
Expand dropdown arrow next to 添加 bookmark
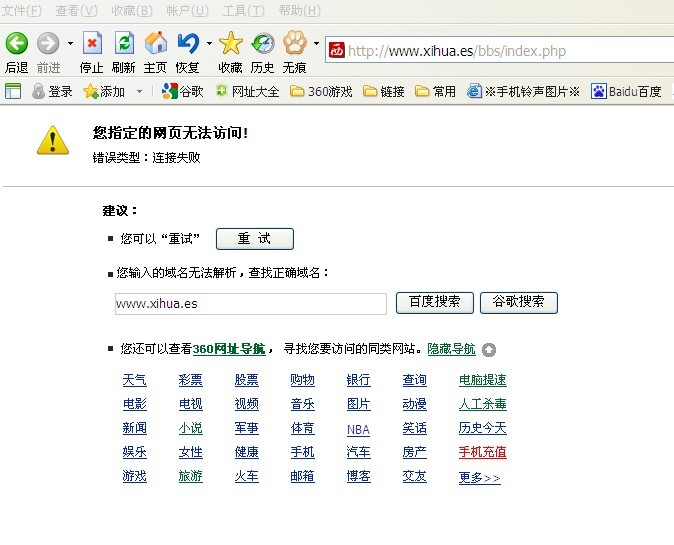click(139, 92)
